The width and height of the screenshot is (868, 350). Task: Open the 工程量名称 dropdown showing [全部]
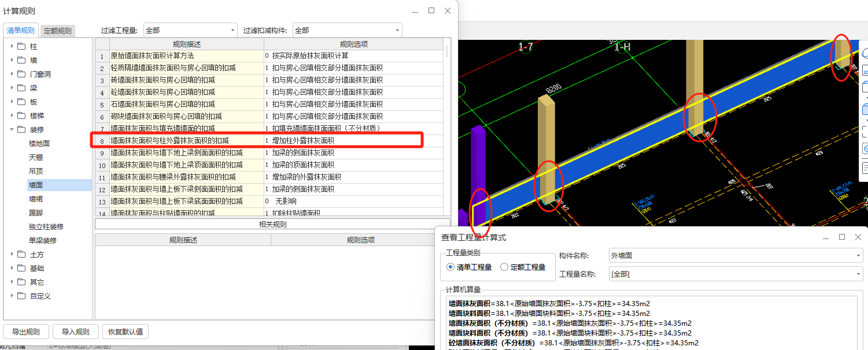[x=736, y=274]
